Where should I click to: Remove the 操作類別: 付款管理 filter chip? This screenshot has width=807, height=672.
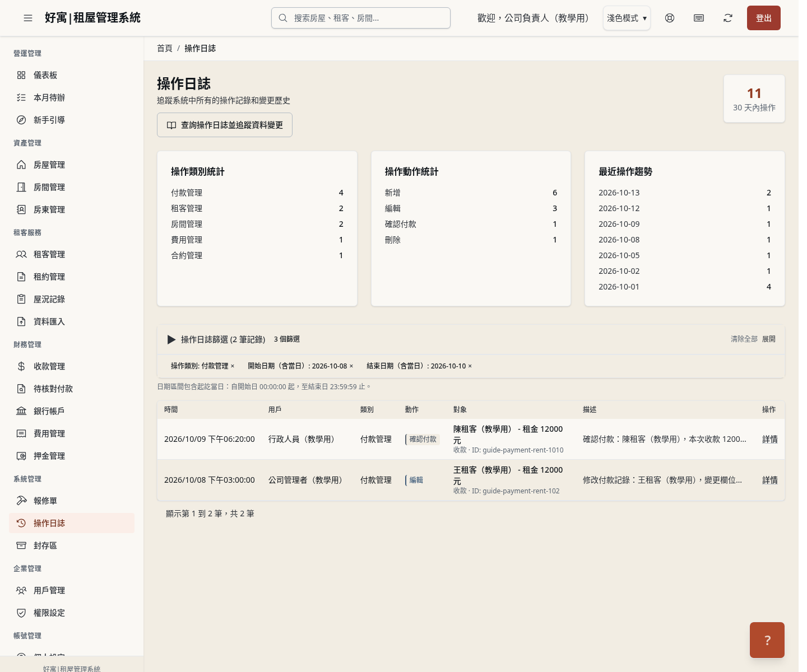233,366
